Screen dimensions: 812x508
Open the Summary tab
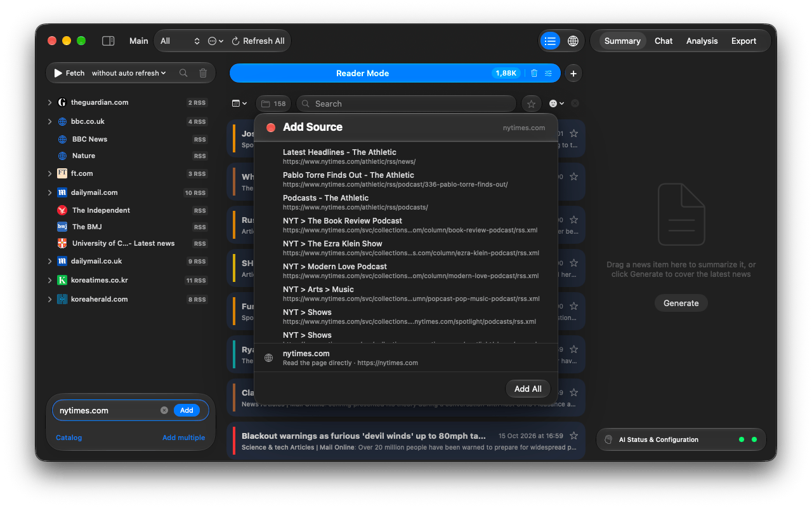(x=622, y=41)
